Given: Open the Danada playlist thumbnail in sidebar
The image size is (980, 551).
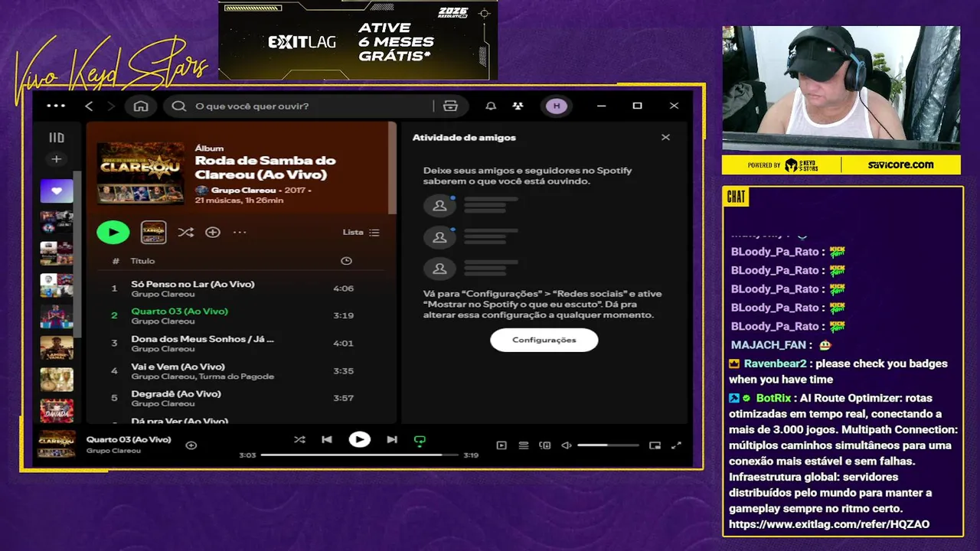Looking at the screenshot, I should pos(57,410).
